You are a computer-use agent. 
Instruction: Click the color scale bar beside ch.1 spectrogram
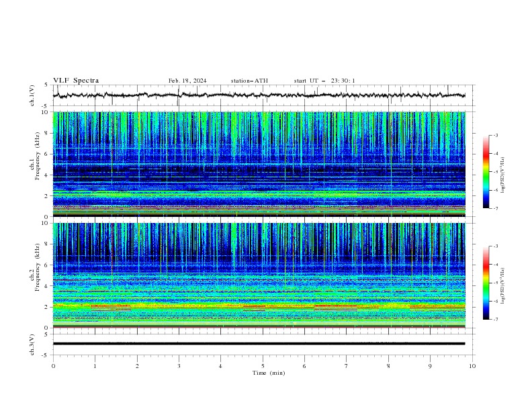pos(486,172)
